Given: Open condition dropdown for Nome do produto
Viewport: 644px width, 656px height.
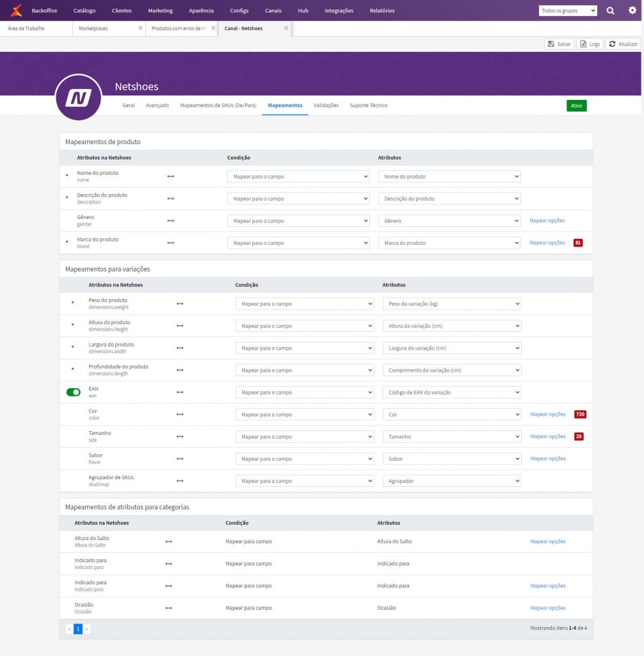Looking at the screenshot, I should click(298, 177).
